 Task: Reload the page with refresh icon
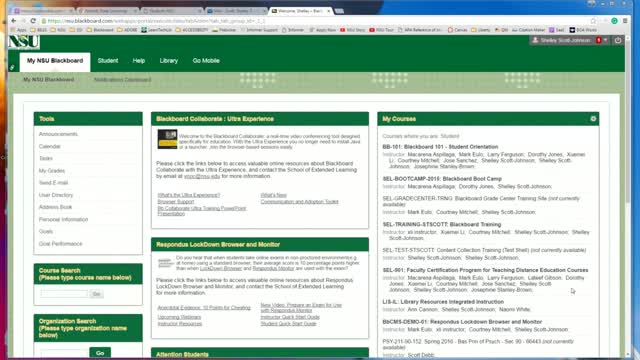[33, 21]
